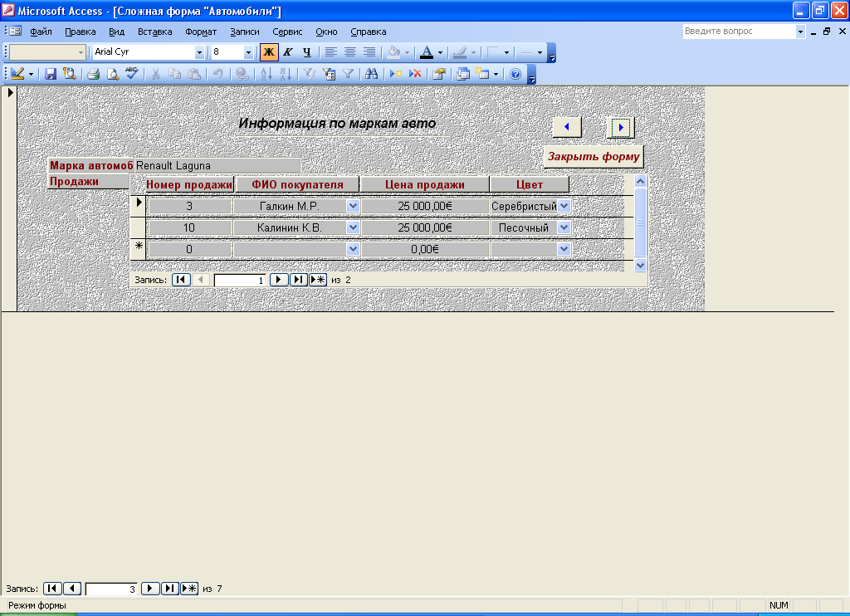This screenshot has width=850, height=616.
Task: Click the Apply Filter funnel icon
Action: pos(348,74)
